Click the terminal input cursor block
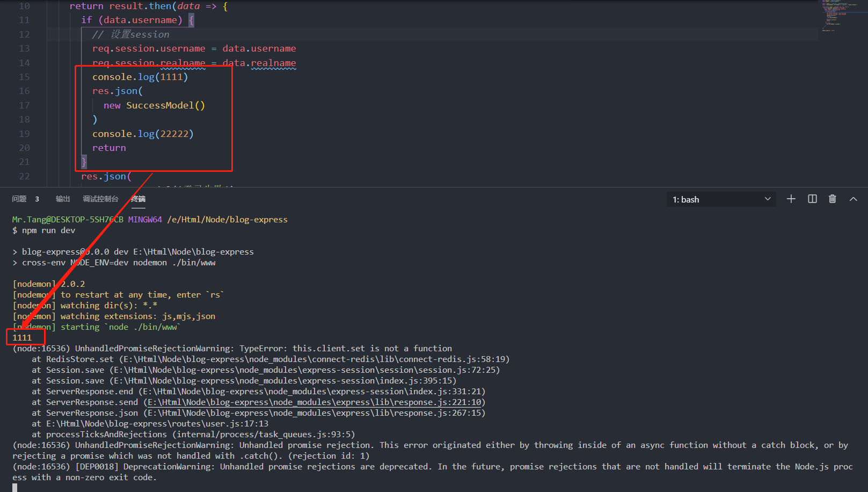The width and height of the screenshot is (868, 492). (x=15, y=488)
